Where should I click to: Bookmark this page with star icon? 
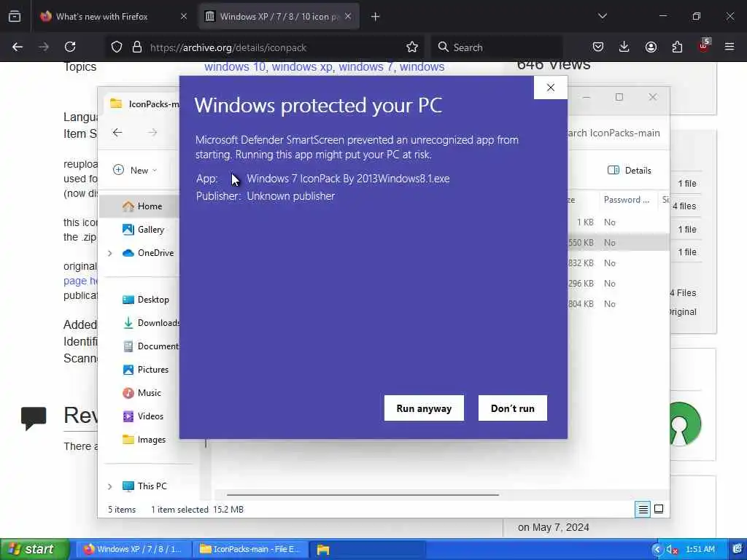[412, 47]
